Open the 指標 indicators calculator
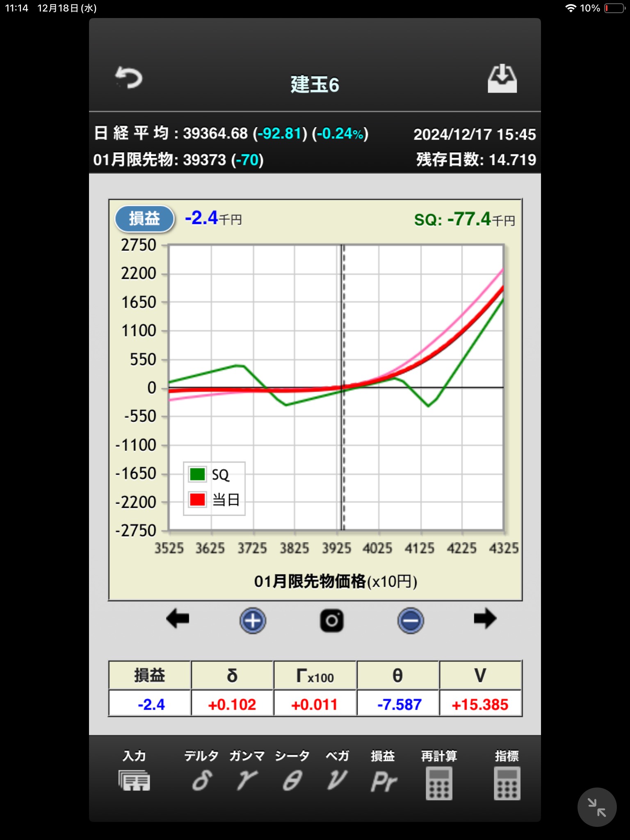 [x=507, y=776]
